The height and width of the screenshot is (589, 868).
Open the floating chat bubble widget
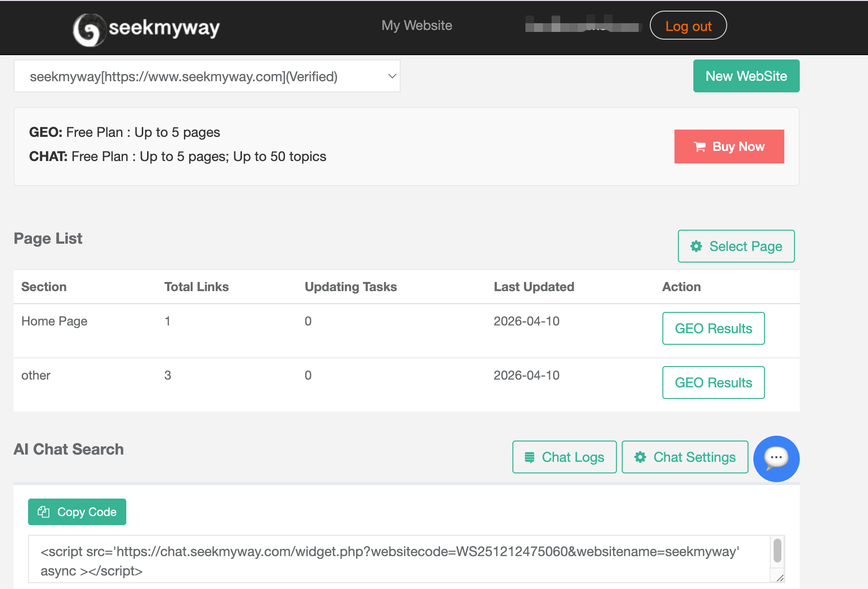776,458
